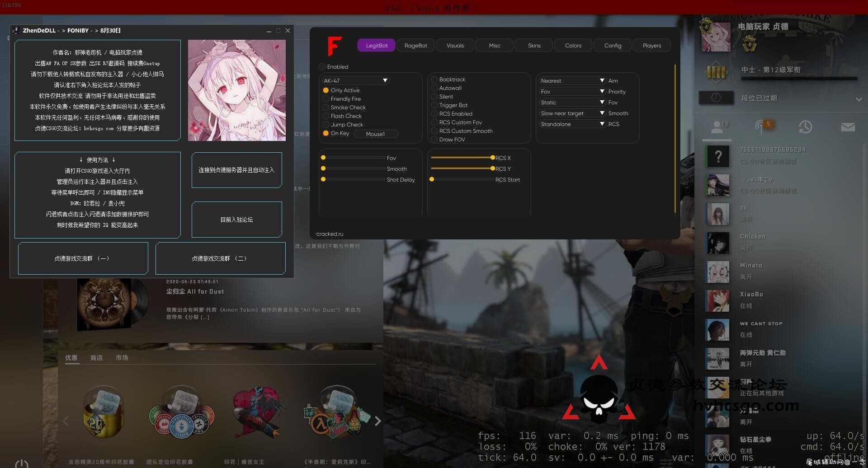The height and width of the screenshot is (468, 868).
Task: Click the question mark friend avatar
Action: (718, 156)
